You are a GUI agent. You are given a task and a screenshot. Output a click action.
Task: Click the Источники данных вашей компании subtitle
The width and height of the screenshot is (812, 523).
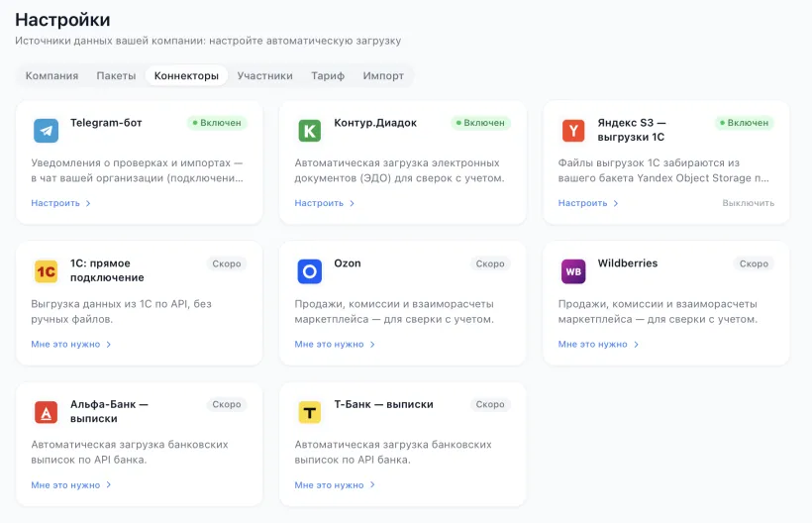pyautogui.click(x=208, y=41)
